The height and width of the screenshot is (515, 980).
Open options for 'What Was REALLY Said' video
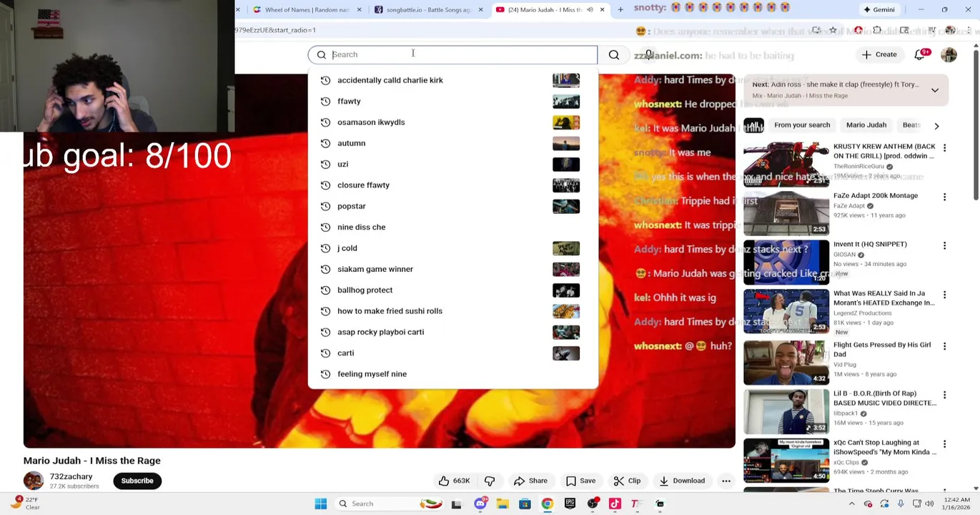[x=944, y=295]
